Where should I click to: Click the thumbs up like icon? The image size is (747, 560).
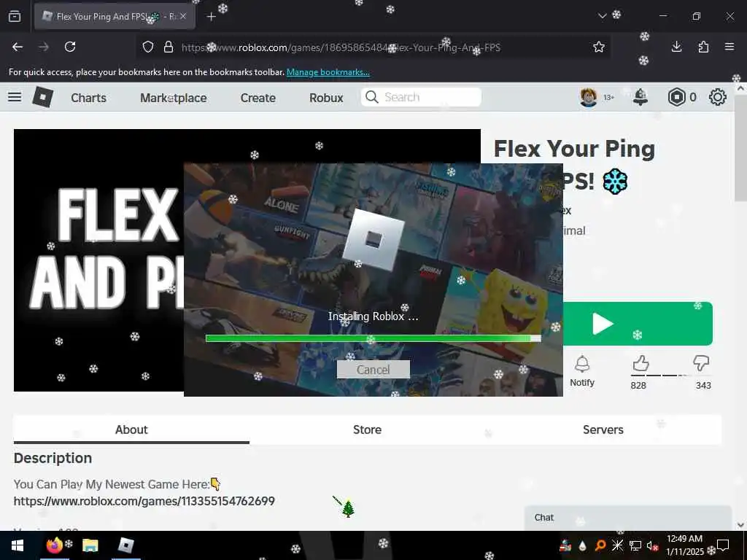click(x=640, y=363)
